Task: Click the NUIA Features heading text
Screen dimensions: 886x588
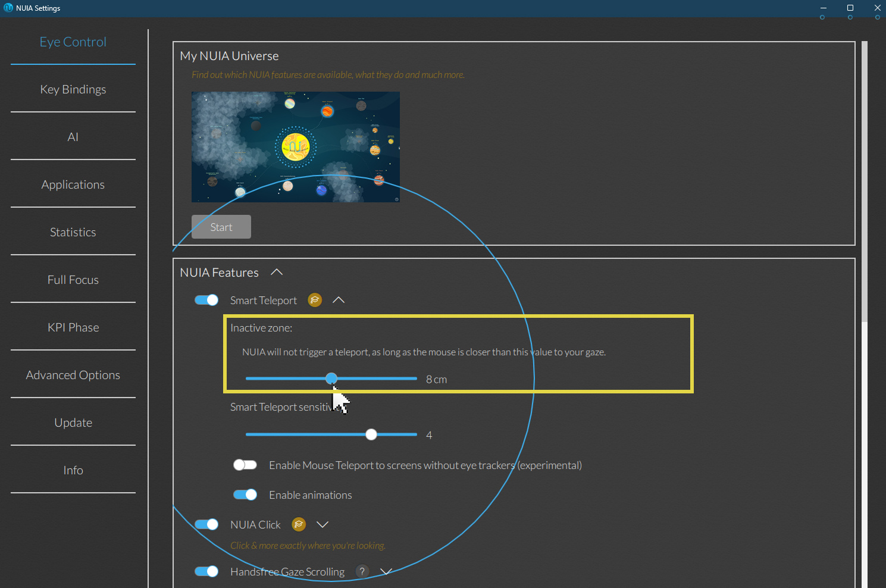Action: (x=219, y=273)
